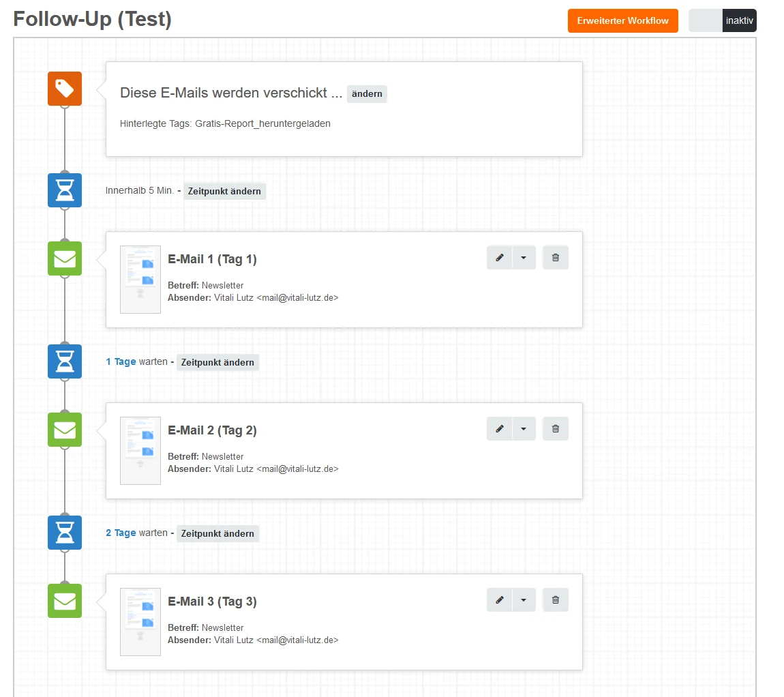Click the 'E-Mail 3 (Tag 3)' title
Viewport: 784px width, 697px height.
[x=212, y=602]
